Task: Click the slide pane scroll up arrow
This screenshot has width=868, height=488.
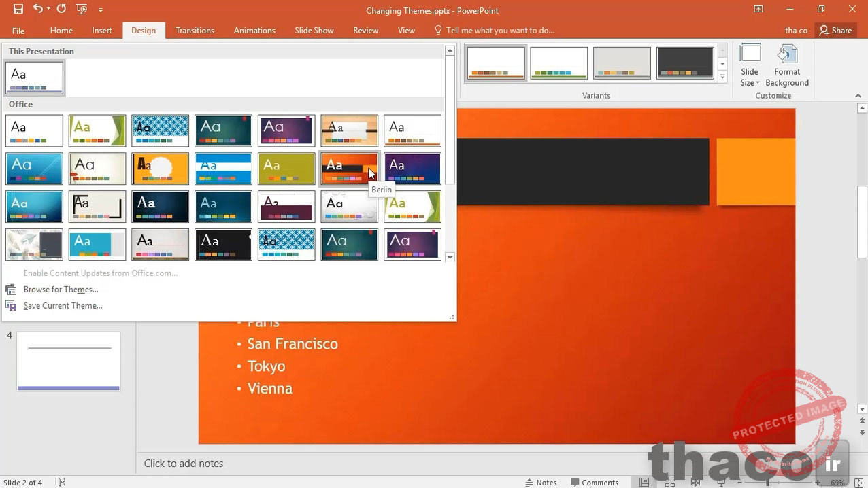Action: (862, 108)
